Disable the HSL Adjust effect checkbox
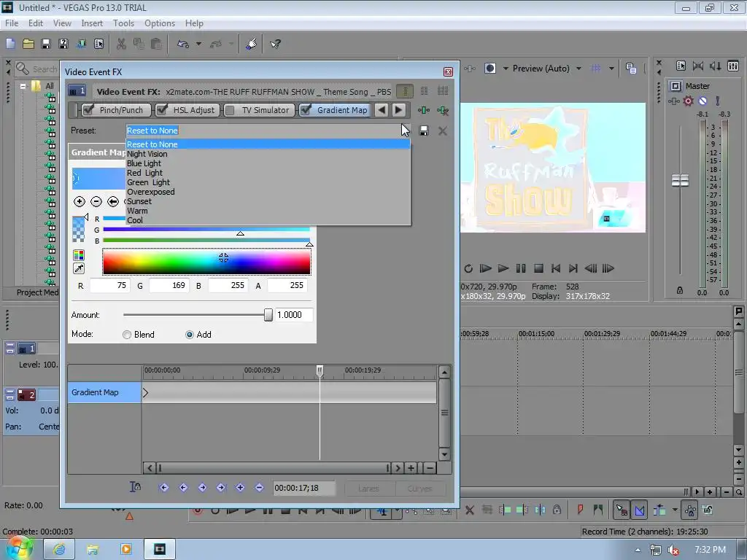The image size is (747, 560). point(162,110)
